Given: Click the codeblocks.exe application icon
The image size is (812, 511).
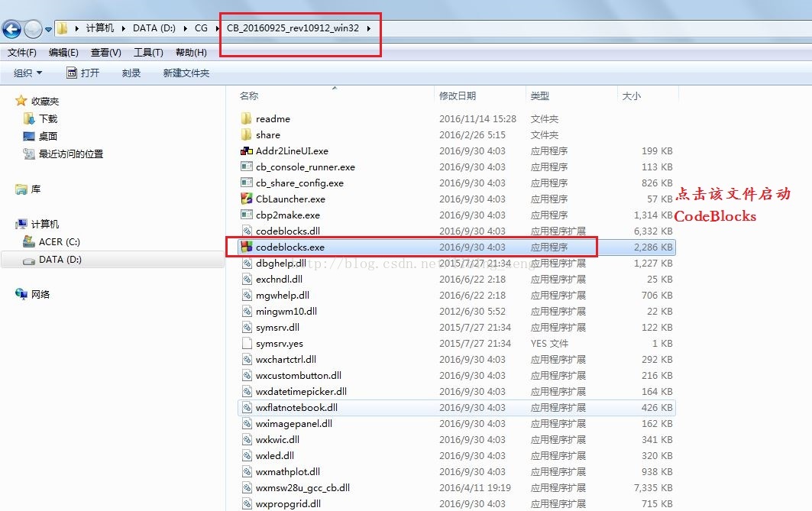Looking at the screenshot, I should [247, 247].
